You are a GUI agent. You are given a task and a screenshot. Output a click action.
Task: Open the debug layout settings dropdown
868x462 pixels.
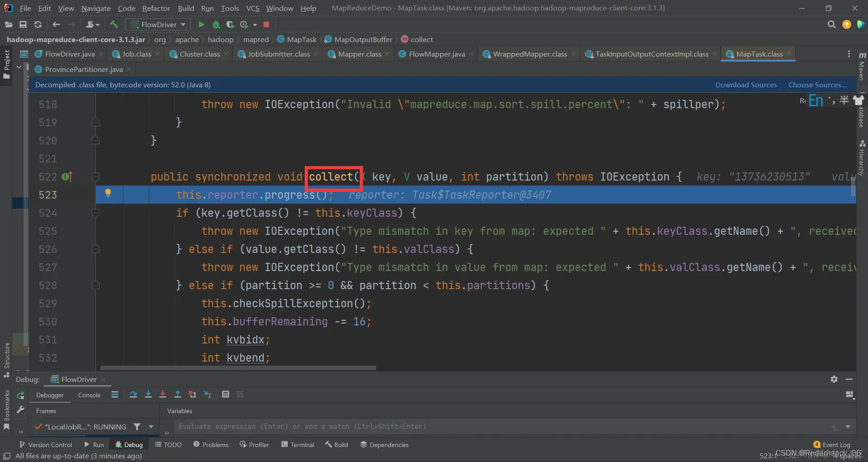[850, 395]
